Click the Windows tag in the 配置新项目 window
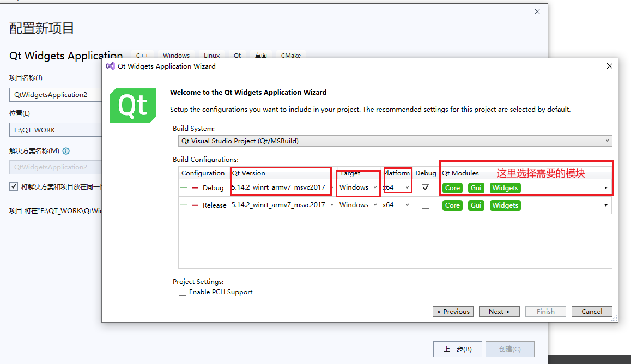 click(176, 56)
